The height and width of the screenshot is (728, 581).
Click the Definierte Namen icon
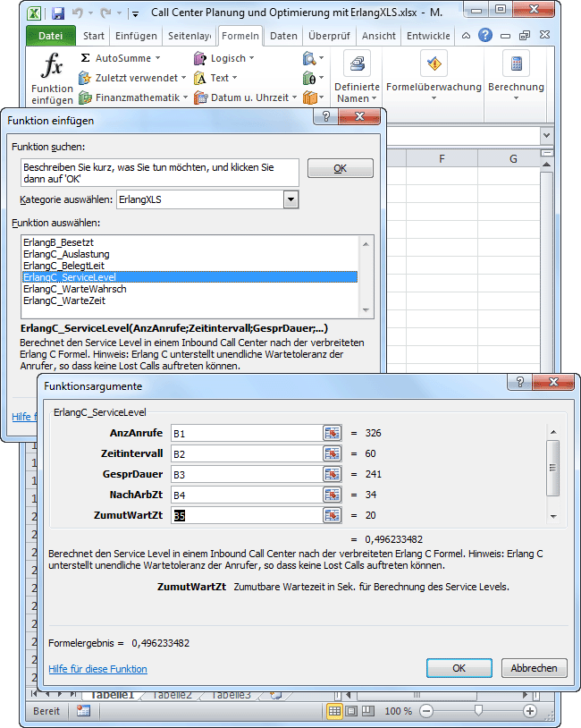point(358,64)
